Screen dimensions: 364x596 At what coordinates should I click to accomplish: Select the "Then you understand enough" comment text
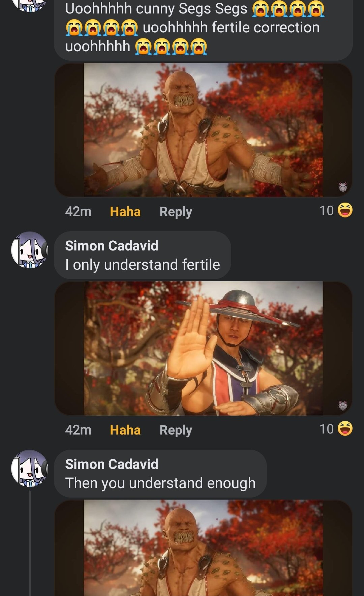[160, 483]
